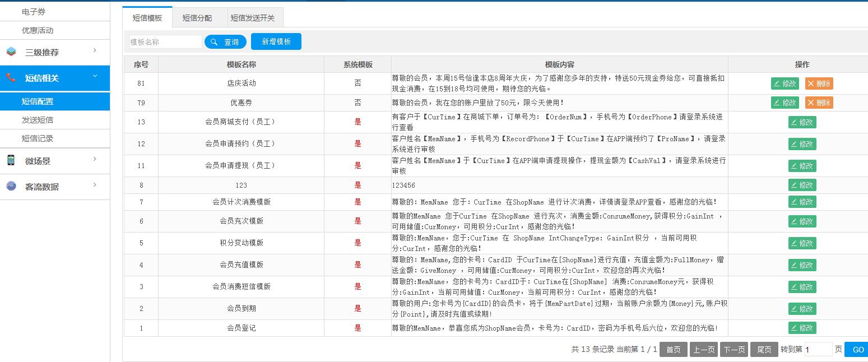The height and width of the screenshot is (362, 868).
Task: Click the blue GO page jump button
Action: click(x=857, y=350)
